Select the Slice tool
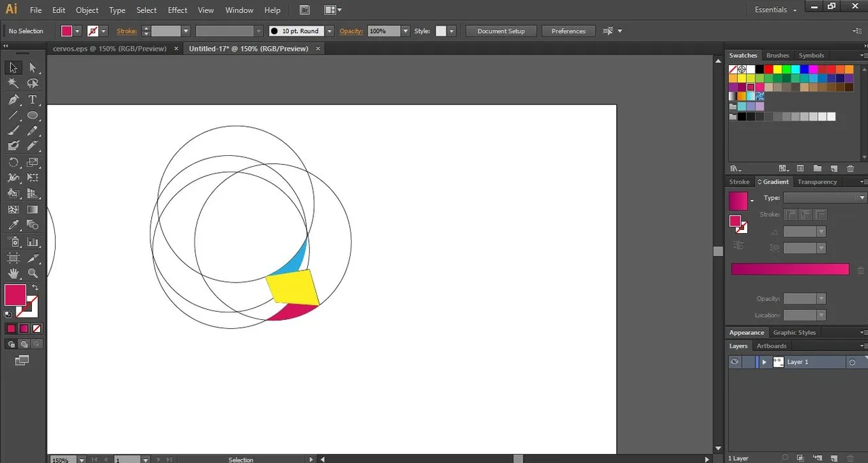The height and width of the screenshot is (463, 868). coord(33,258)
